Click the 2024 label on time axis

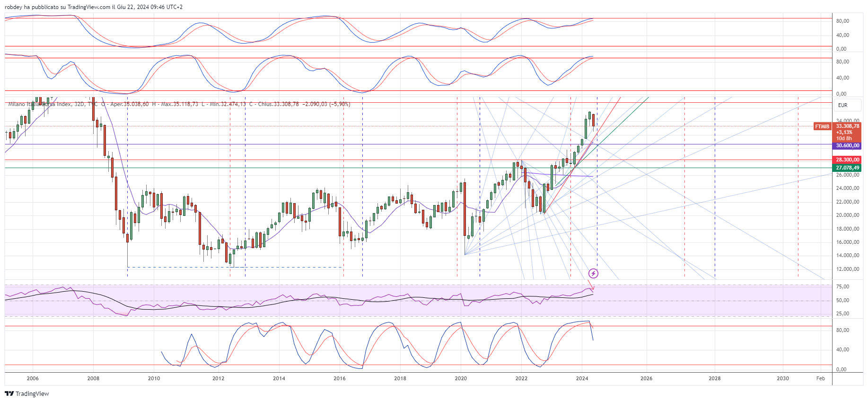(582, 378)
